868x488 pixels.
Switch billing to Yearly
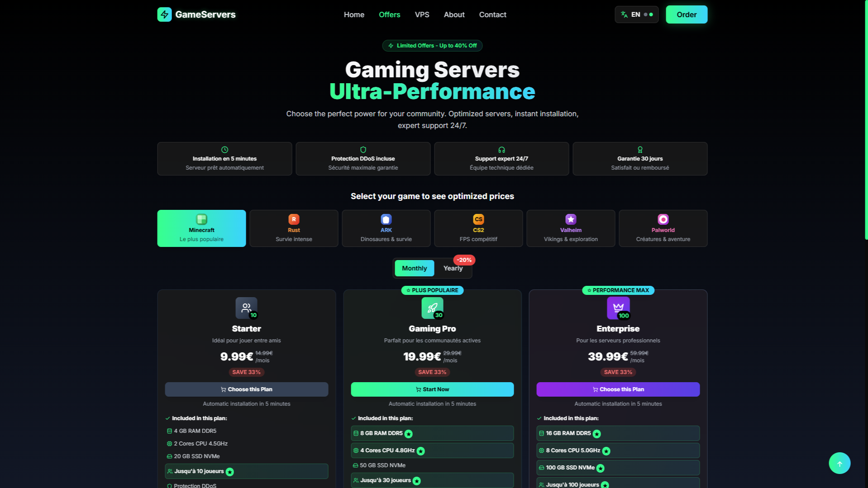(453, 268)
